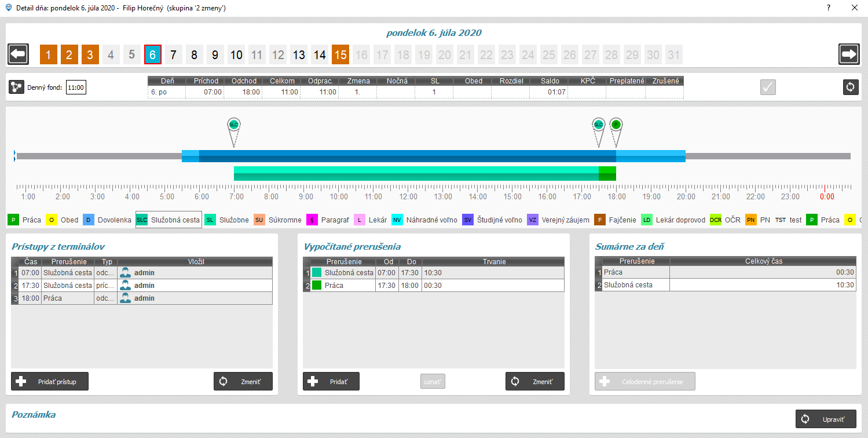Click the Odchod value 18:00

click(250, 92)
